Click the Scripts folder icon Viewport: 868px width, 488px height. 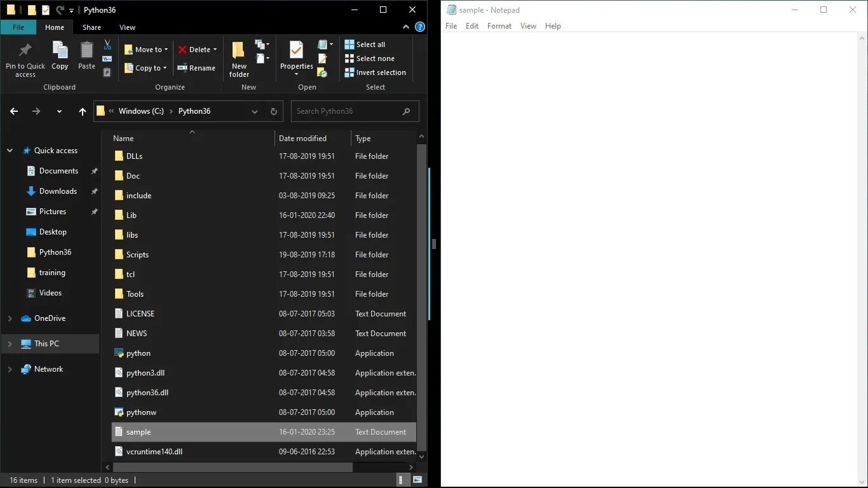coord(118,255)
